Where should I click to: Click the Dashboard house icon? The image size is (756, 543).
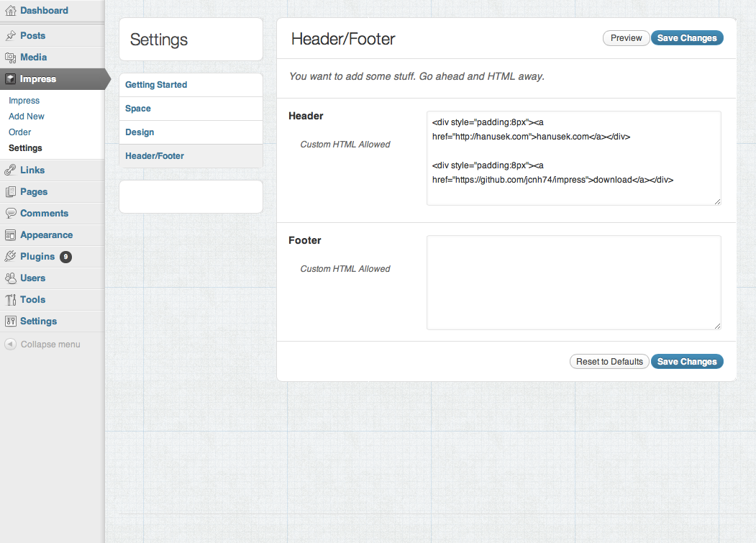point(10,11)
